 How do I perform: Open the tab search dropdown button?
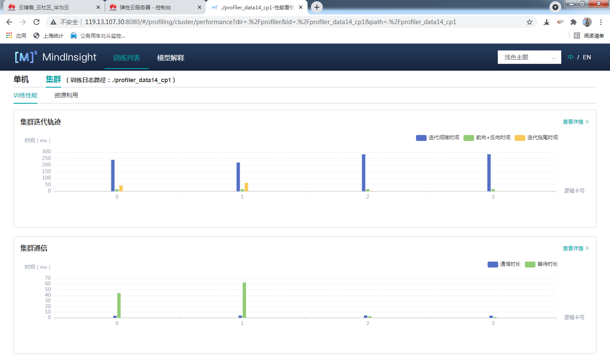555,7
